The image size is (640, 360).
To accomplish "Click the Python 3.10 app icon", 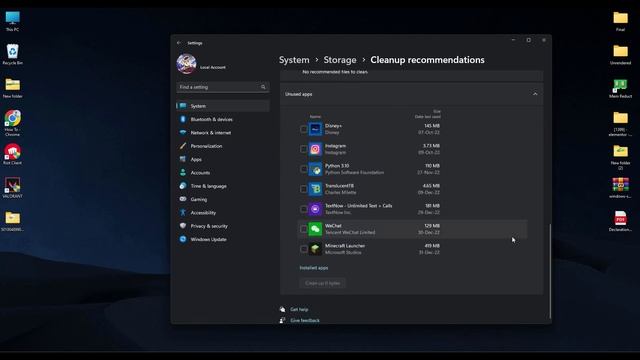I will coord(315,169).
